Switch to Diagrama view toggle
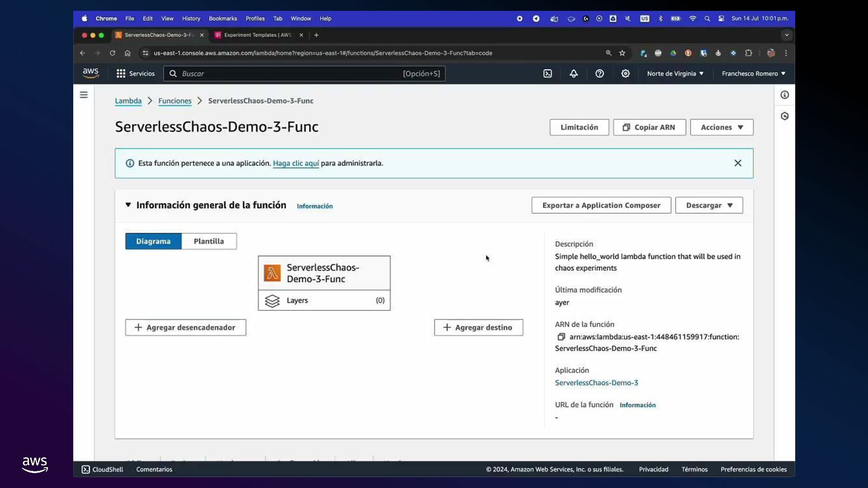The height and width of the screenshot is (488, 868). tap(153, 241)
